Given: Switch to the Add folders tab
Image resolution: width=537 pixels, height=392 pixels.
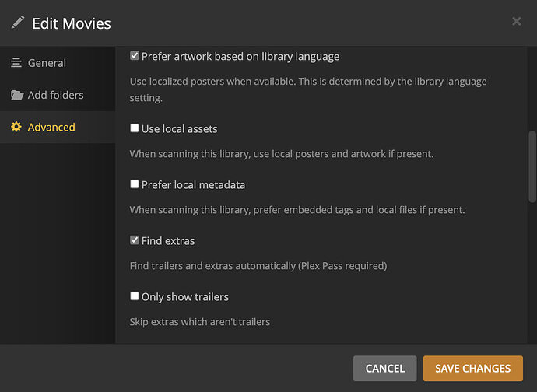Looking at the screenshot, I should point(55,95).
